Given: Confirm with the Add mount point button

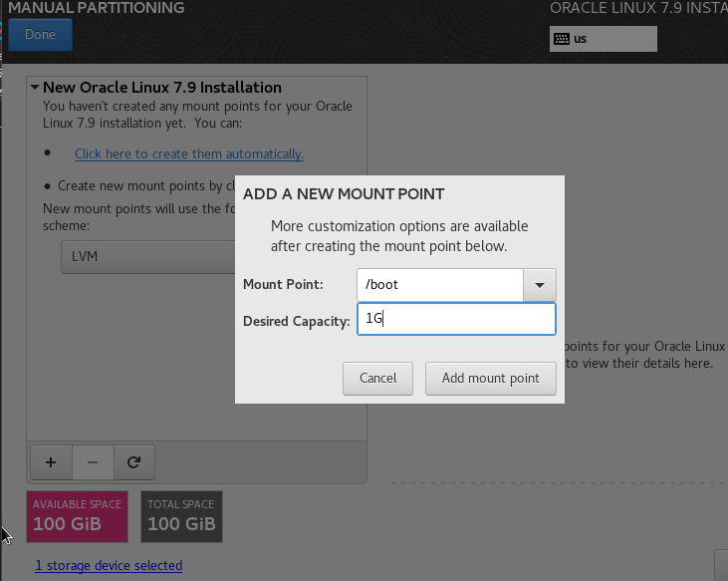Looking at the screenshot, I should [491, 378].
